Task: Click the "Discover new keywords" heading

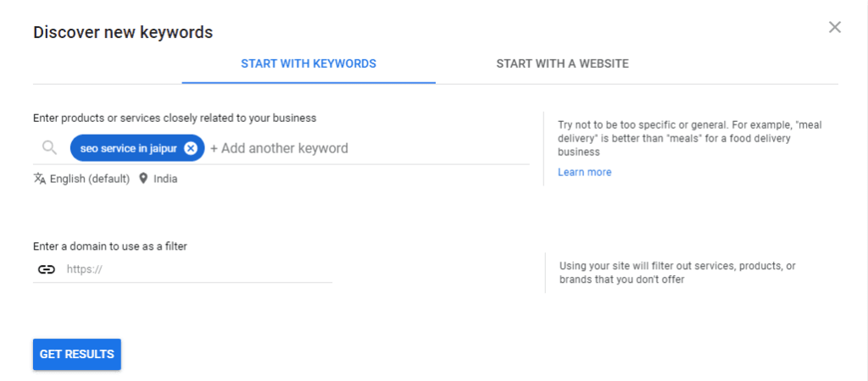Action: pyautogui.click(x=123, y=33)
